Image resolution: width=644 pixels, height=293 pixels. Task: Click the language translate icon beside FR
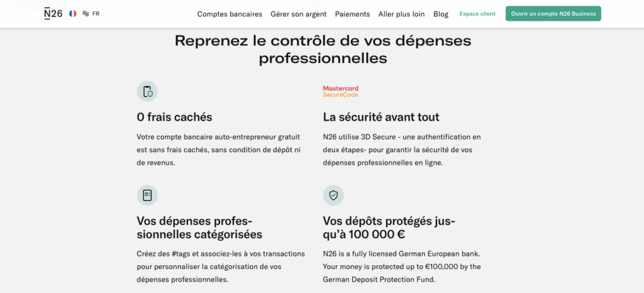tap(86, 14)
